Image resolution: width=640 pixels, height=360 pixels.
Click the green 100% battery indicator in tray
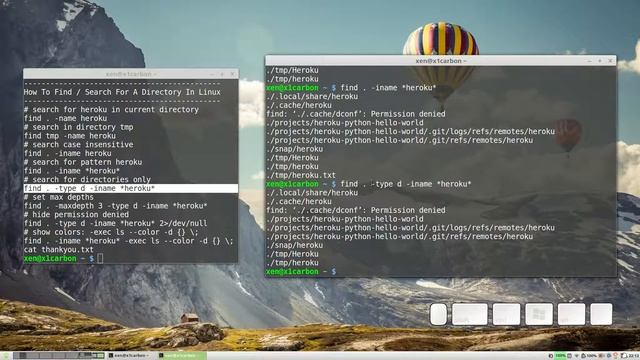point(560,356)
